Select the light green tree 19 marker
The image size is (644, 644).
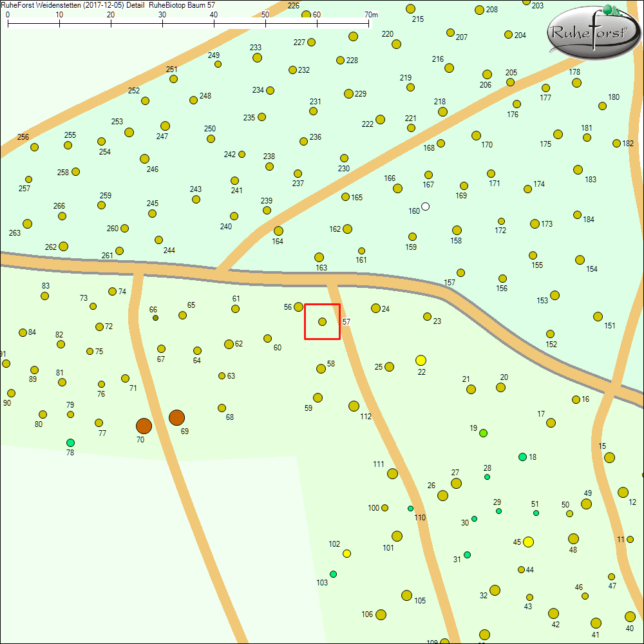[x=483, y=433]
